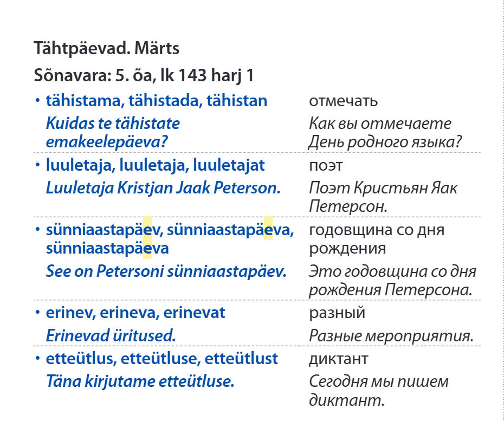Click the entry "erinev, erineva, erinevat"
Viewport: 504px width, 421px height.
(x=135, y=313)
